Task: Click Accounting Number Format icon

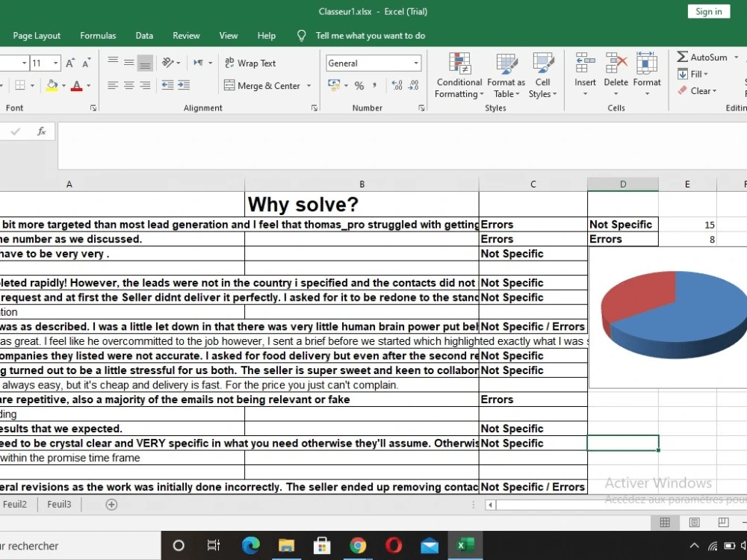Action: 334,85
